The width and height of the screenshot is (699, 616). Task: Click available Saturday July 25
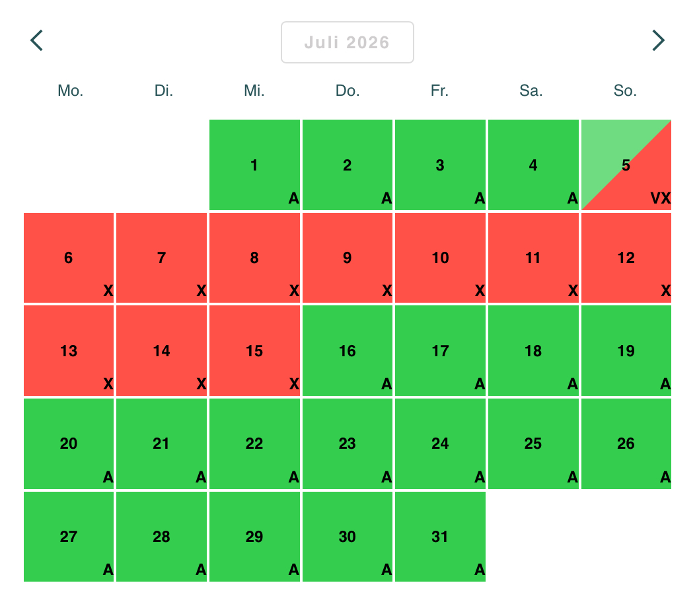[533, 443]
